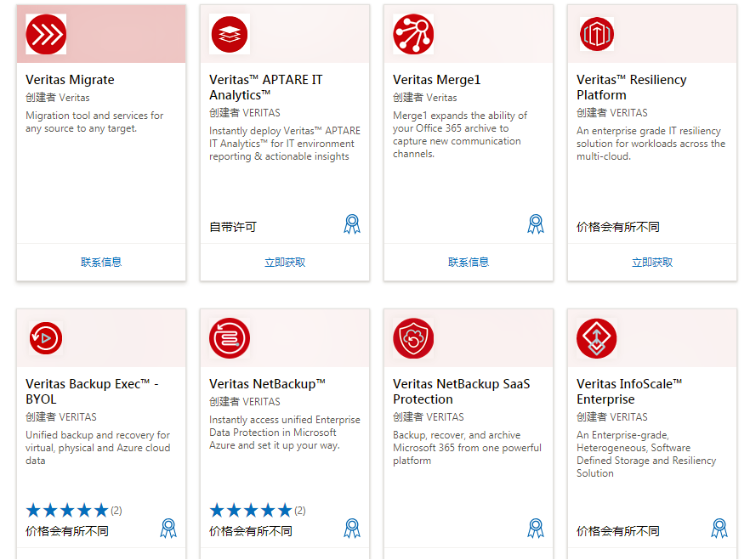Screen dimensions: 750x560
Task: Click 'Unified backup and recovery' description
Action: [98, 448]
